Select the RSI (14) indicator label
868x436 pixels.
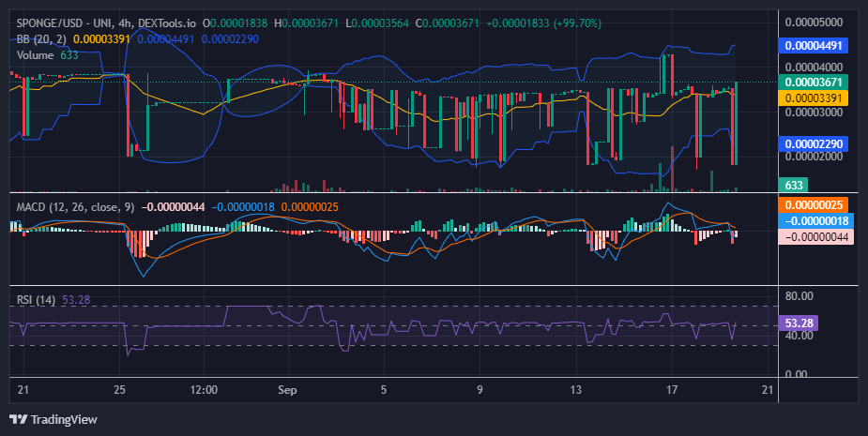(x=36, y=300)
